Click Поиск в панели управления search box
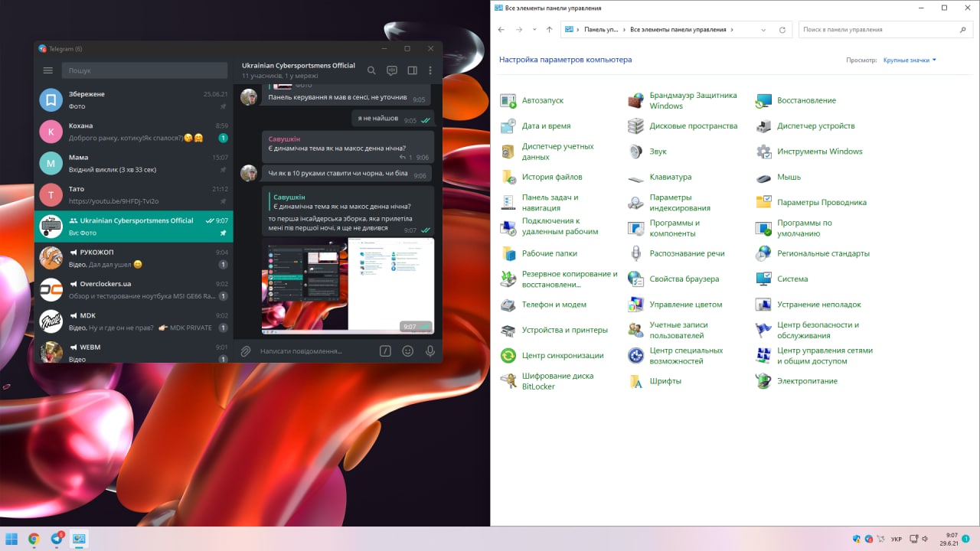 point(886,30)
